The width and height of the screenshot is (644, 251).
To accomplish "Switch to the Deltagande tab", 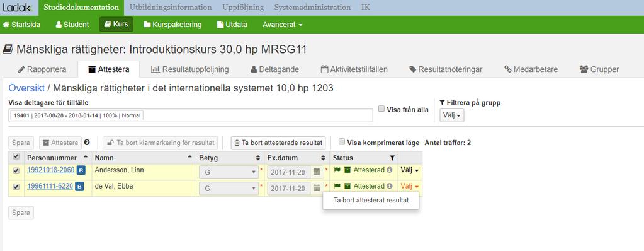I will (x=274, y=69).
